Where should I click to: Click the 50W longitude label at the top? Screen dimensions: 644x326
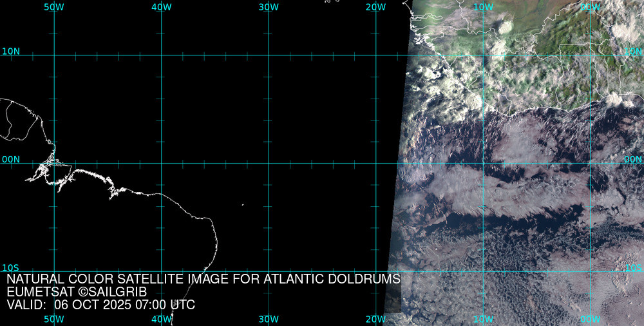coord(54,6)
